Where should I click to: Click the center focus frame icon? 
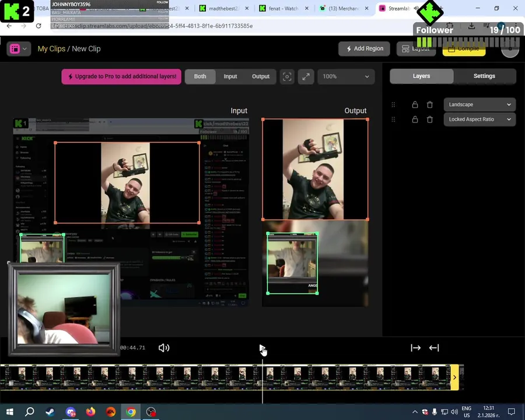[287, 76]
